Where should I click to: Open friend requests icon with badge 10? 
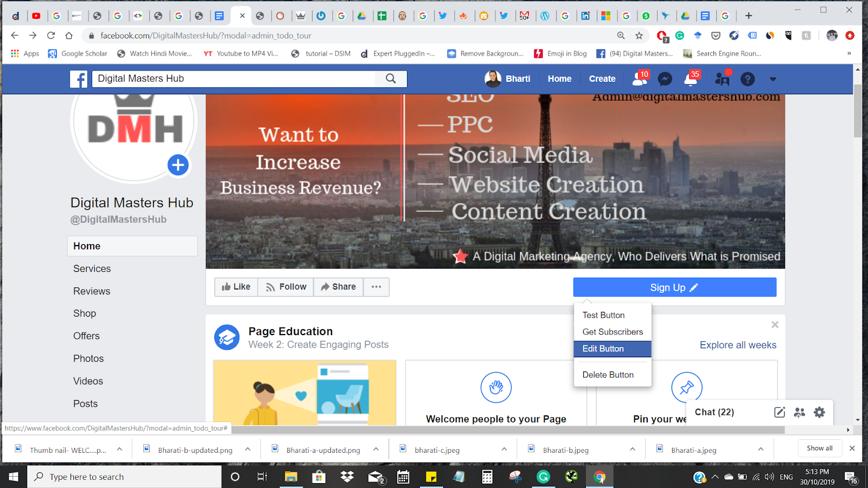(x=640, y=79)
